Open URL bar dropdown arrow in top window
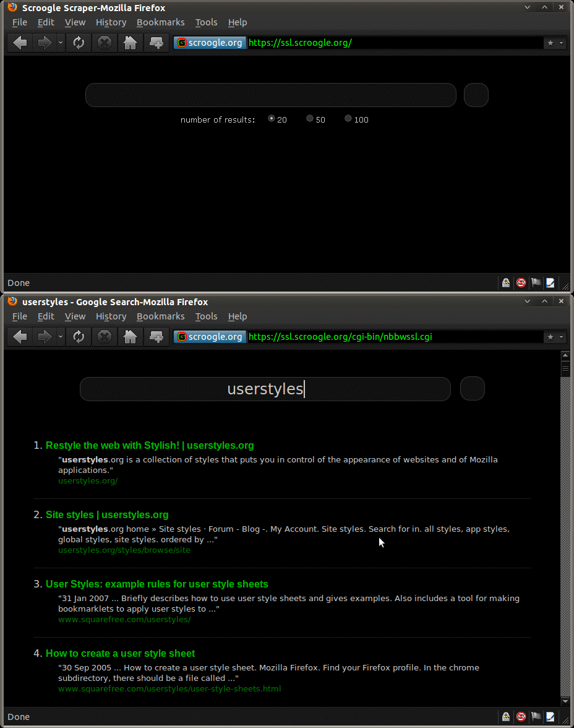This screenshot has width=574, height=728. click(562, 43)
